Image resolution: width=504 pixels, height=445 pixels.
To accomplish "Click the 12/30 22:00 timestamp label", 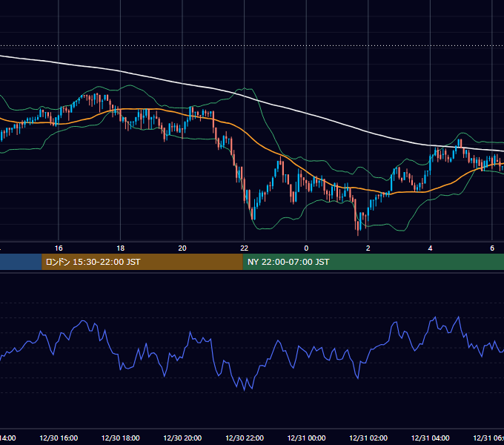I will (245, 438).
